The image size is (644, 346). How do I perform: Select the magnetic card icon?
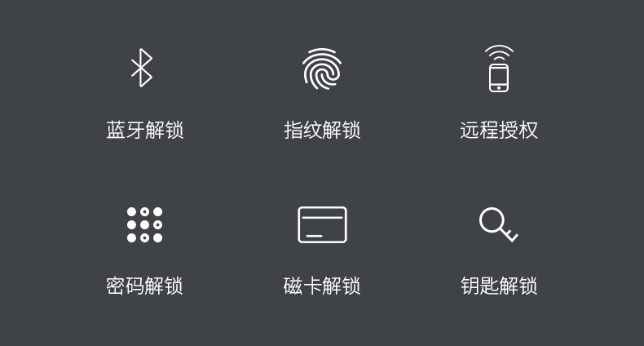click(323, 224)
